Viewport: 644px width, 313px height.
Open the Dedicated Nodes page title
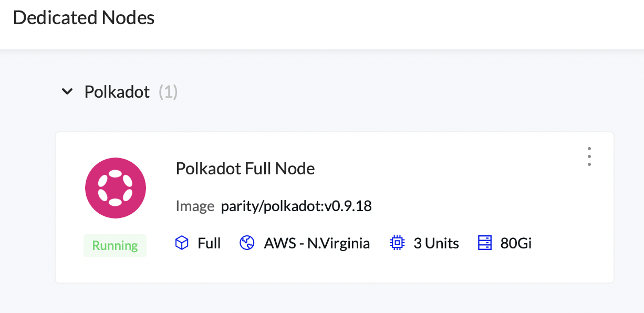[84, 17]
